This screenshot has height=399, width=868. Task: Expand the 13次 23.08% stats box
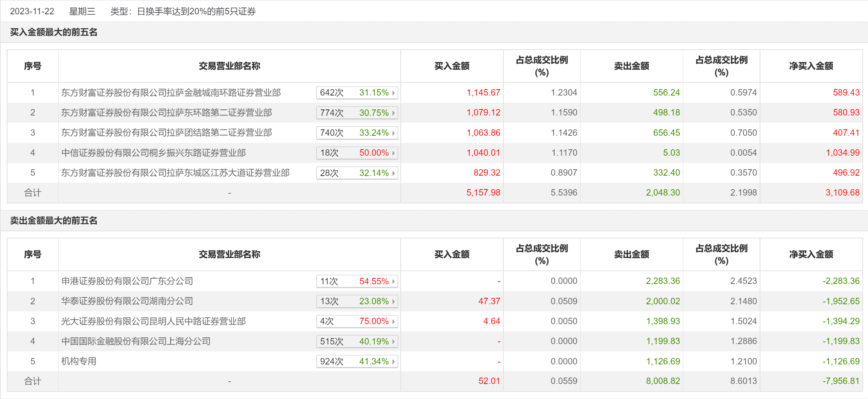click(357, 301)
